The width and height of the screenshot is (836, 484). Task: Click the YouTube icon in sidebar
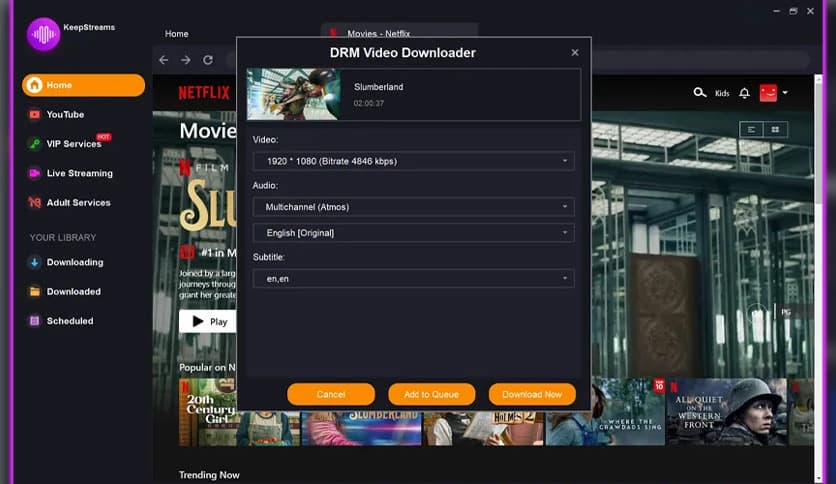(35, 115)
